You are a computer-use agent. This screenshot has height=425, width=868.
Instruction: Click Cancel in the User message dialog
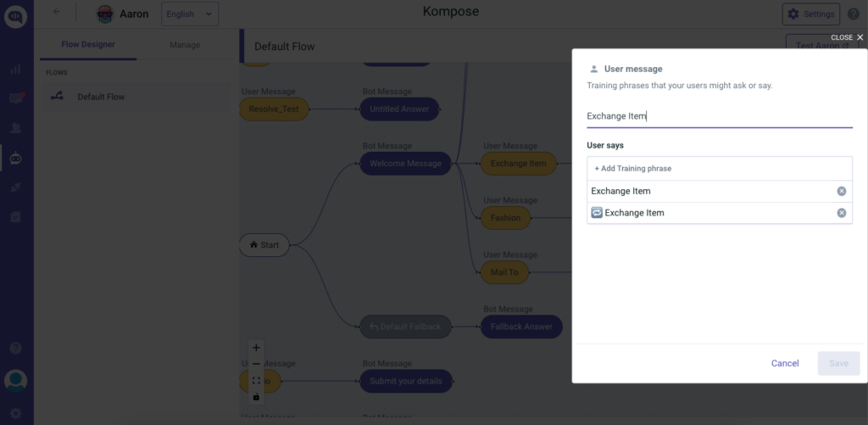click(785, 363)
